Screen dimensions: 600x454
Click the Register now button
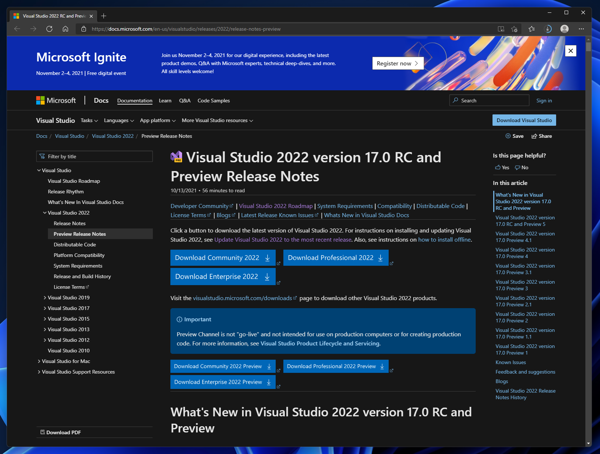397,63
